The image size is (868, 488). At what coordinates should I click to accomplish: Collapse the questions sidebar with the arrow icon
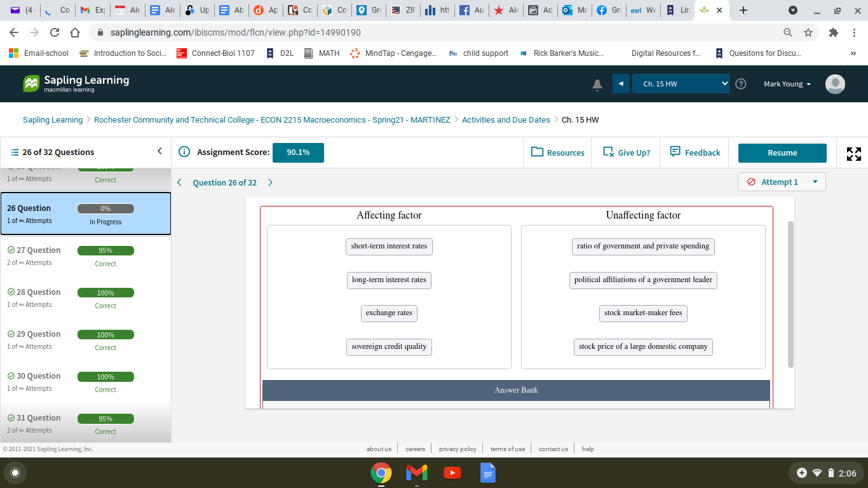pyautogui.click(x=159, y=151)
